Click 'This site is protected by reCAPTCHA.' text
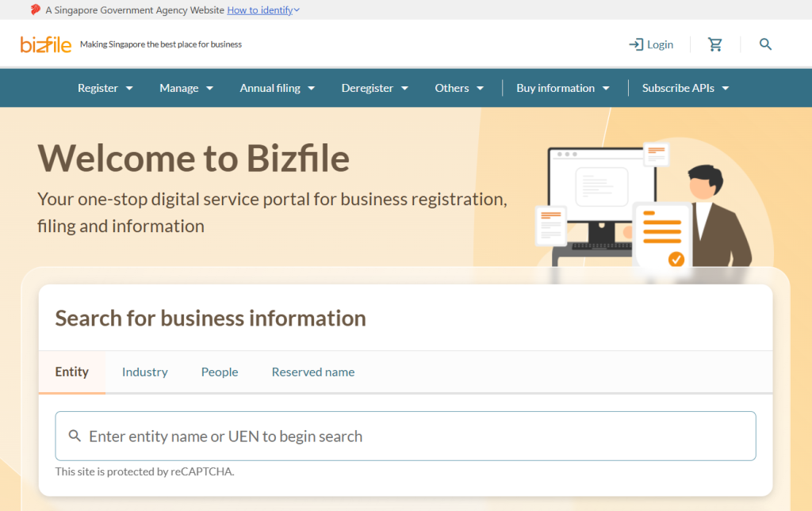 pyautogui.click(x=144, y=471)
